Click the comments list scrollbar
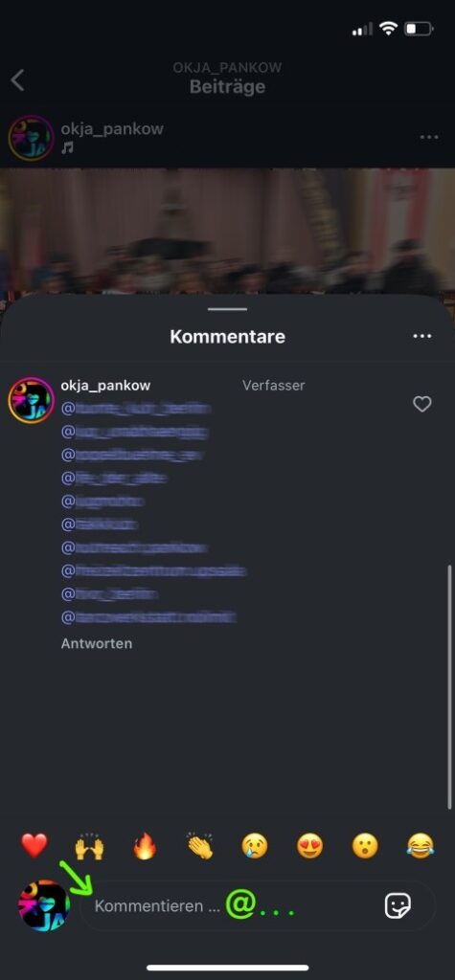The image size is (455, 980). coord(449,686)
